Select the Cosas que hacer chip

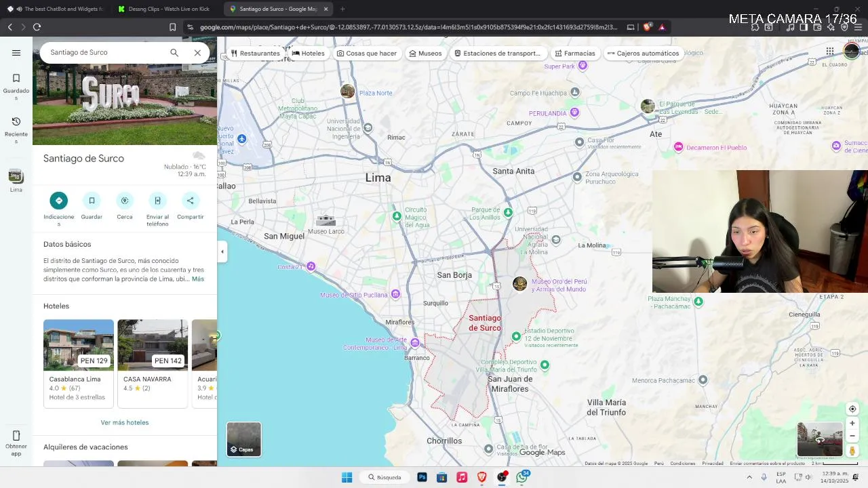tap(367, 53)
